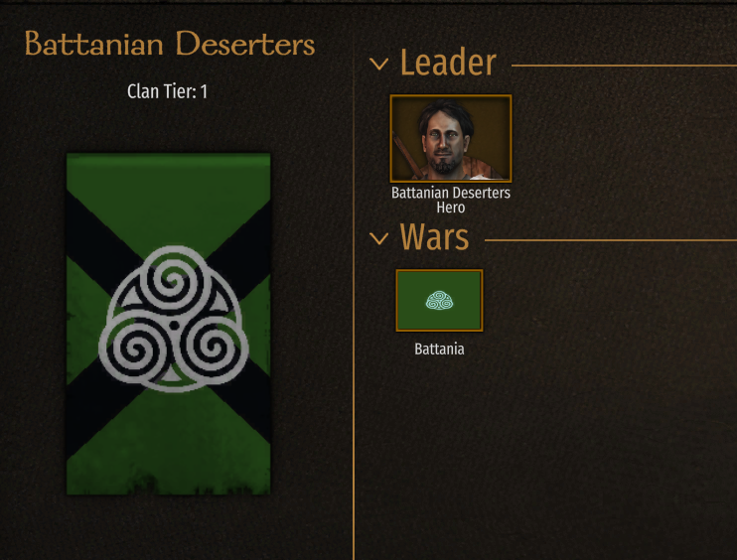Click the golden divider line beside Leader
This screenshot has height=560, width=737.
coord(624,66)
